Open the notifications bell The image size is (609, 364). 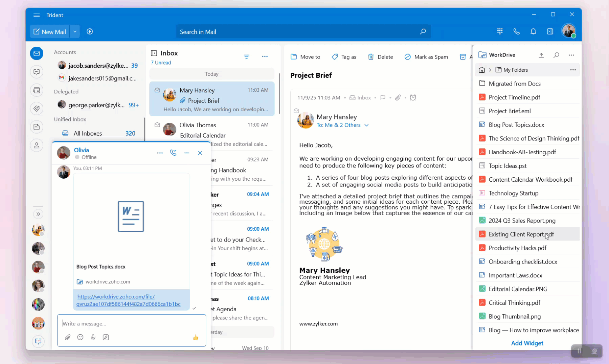pyautogui.click(x=533, y=31)
